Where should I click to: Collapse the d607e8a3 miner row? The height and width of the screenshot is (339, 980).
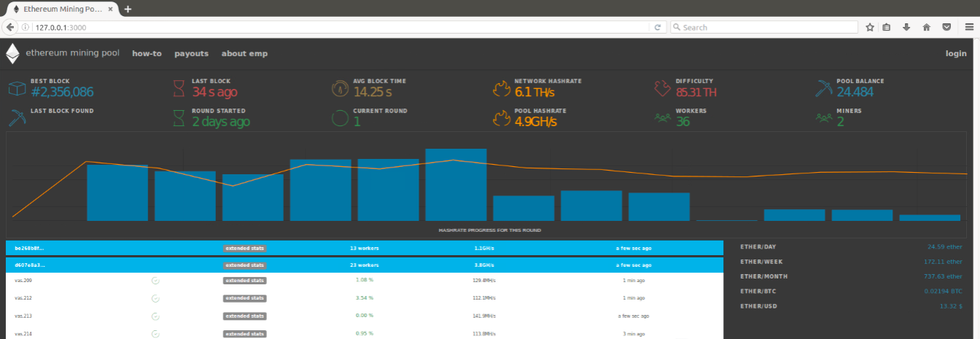[x=365, y=265]
